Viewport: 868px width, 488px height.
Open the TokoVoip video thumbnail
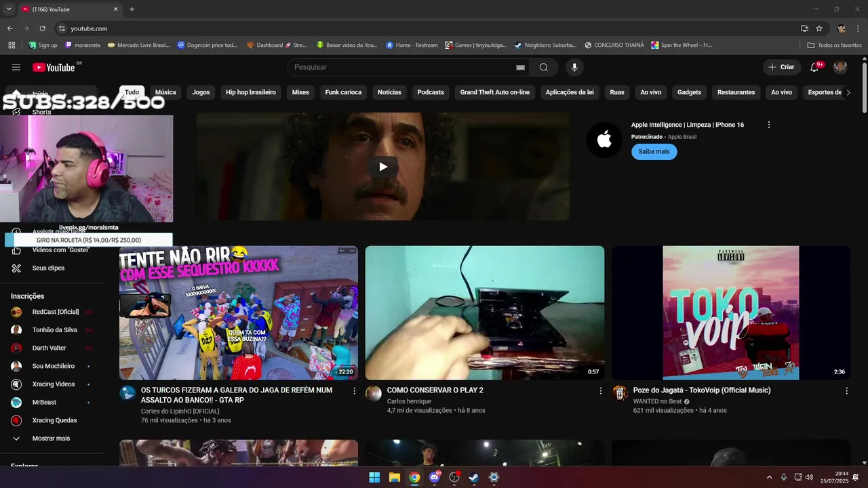[x=731, y=312]
